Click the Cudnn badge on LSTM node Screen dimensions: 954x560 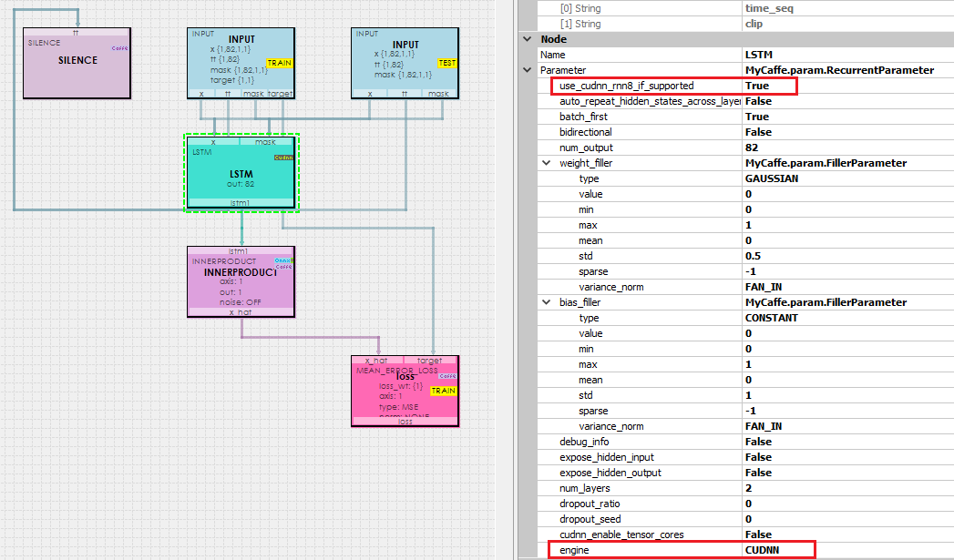(282, 158)
